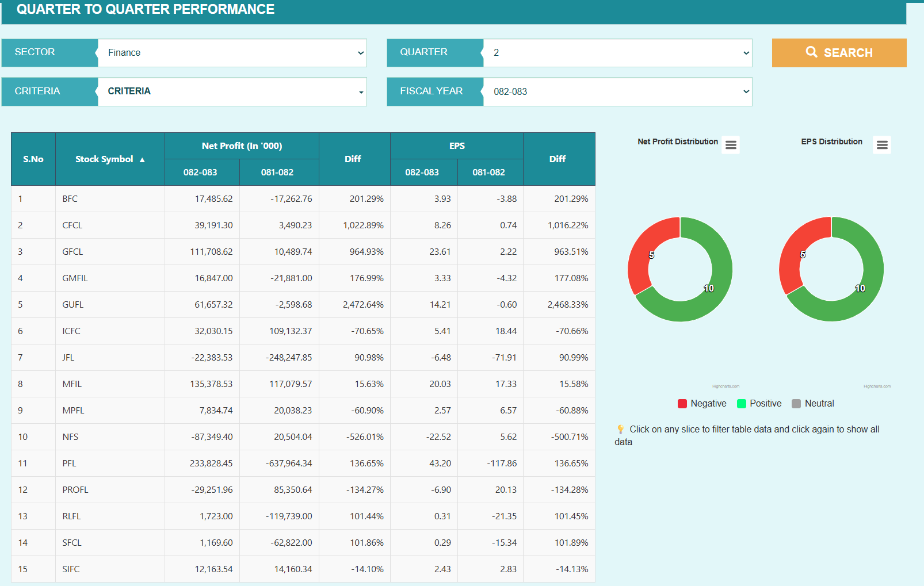
Task: Click the magnifier icon in Search button
Action: point(811,52)
